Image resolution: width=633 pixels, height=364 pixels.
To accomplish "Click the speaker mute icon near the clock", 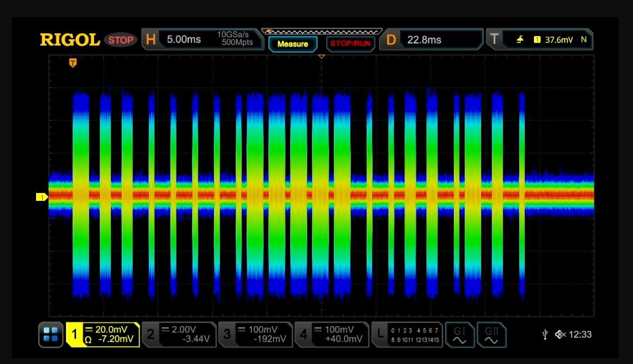I will (561, 335).
